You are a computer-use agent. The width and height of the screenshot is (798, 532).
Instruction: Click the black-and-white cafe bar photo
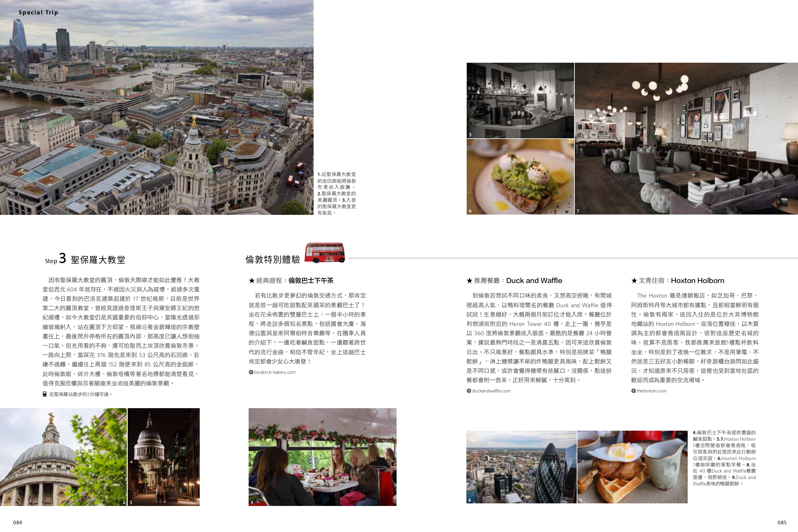pyautogui.click(x=520, y=100)
